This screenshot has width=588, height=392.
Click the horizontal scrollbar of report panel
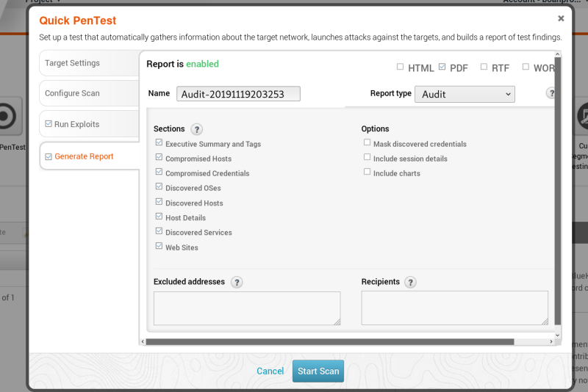[x=330, y=342]
